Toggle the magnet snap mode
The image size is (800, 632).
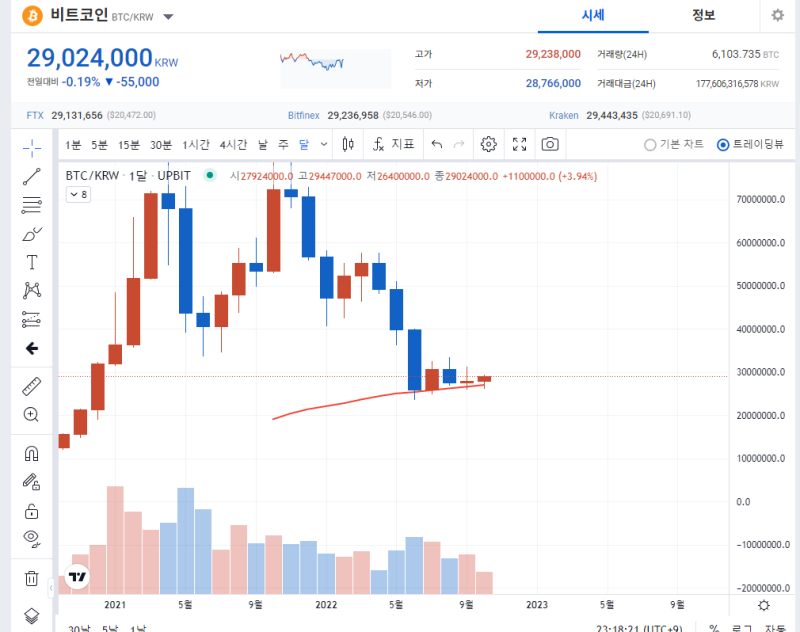pos(32,453)
